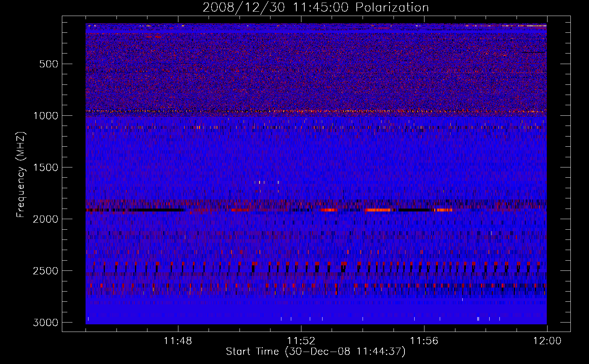The image size is (589, 364).
Task: Click the plot title '2008/12/30 11:45:00 Polarization'
Action: point(316,7)
